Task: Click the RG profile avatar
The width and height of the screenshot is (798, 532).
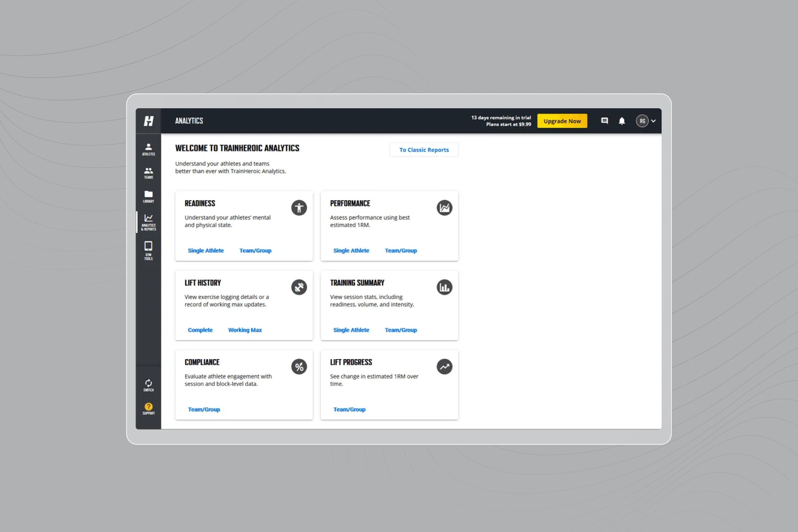Action: 642,121
